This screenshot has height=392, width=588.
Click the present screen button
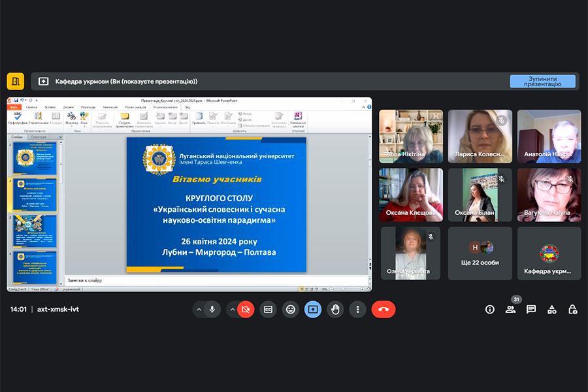point(313,310)
